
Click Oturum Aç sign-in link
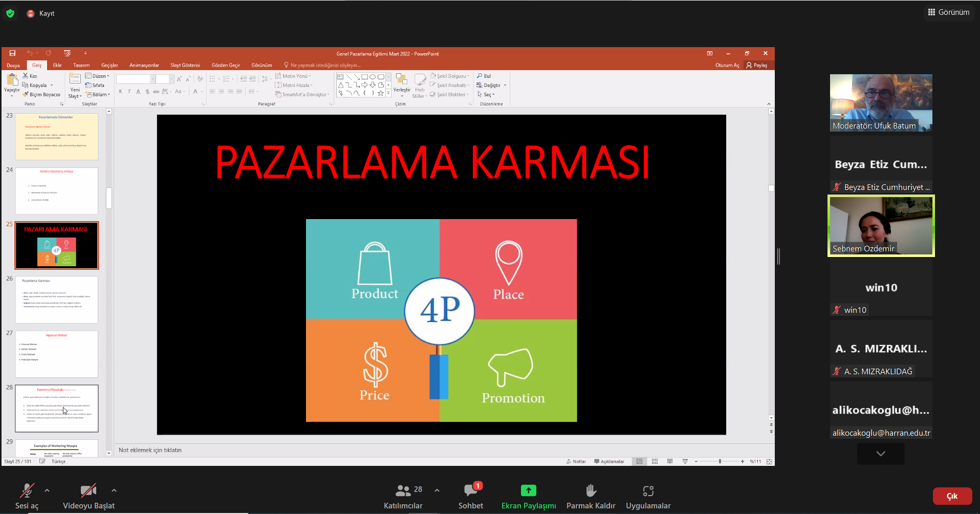pos(727,66)
